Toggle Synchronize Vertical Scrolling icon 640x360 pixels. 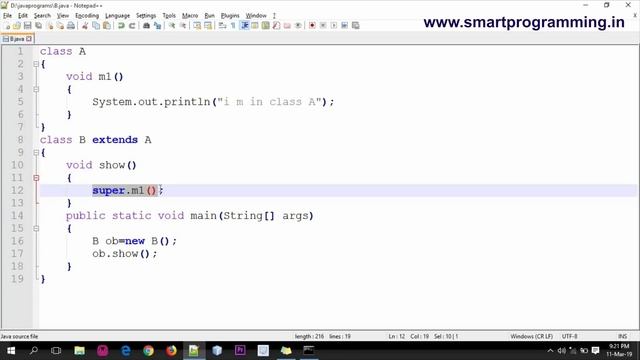point(197,26)
